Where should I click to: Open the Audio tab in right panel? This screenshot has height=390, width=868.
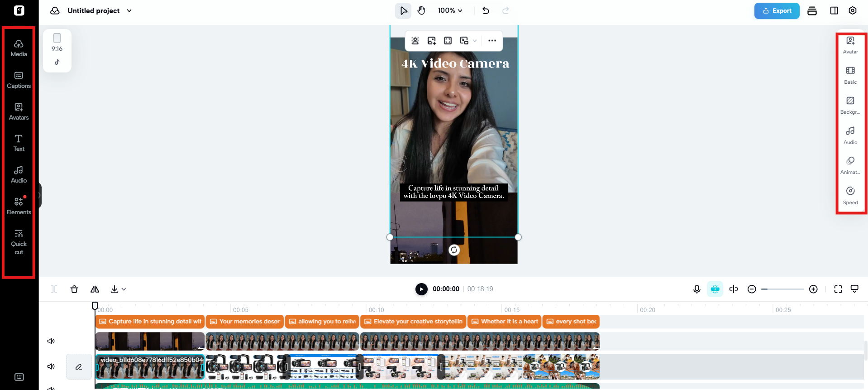click(x=850, y=136)
